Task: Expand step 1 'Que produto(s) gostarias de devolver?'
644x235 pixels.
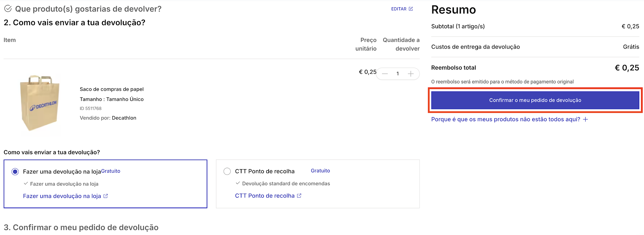Action: click(88, 9)
